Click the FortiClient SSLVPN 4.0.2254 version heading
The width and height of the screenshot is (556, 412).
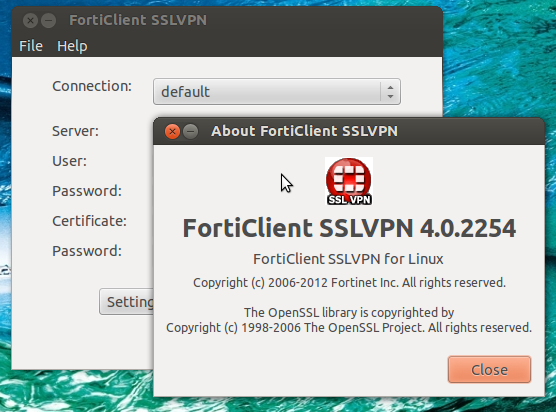(349, 228)
